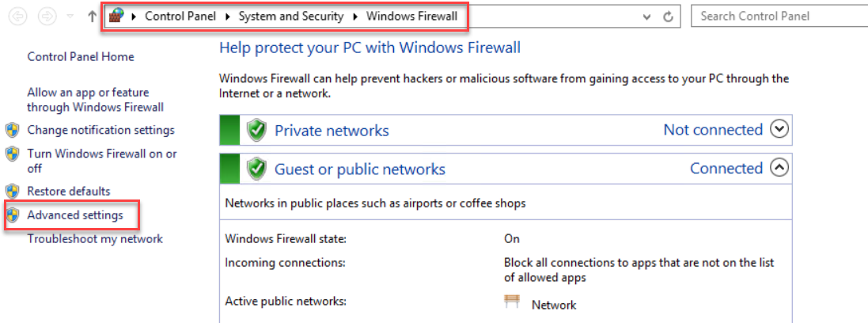Open the address bar history dropdown

click(x=647, y=17)
